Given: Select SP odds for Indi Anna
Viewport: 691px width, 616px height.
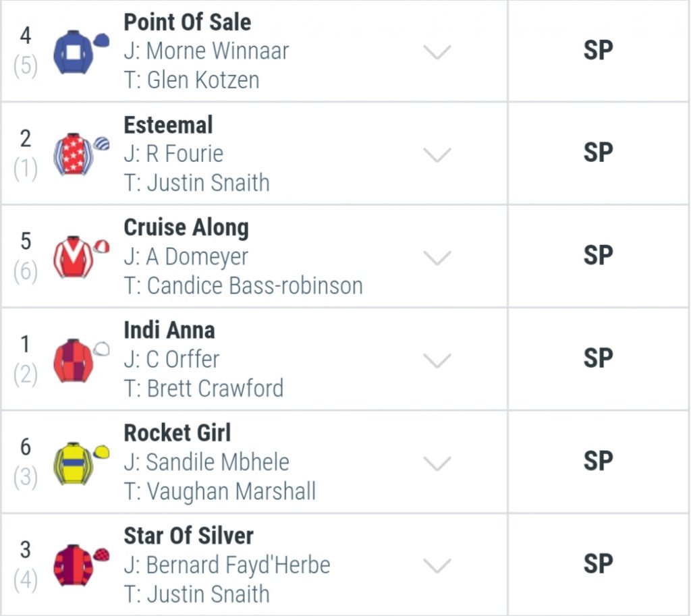Looking at the screenshot, I should point(598,358).
